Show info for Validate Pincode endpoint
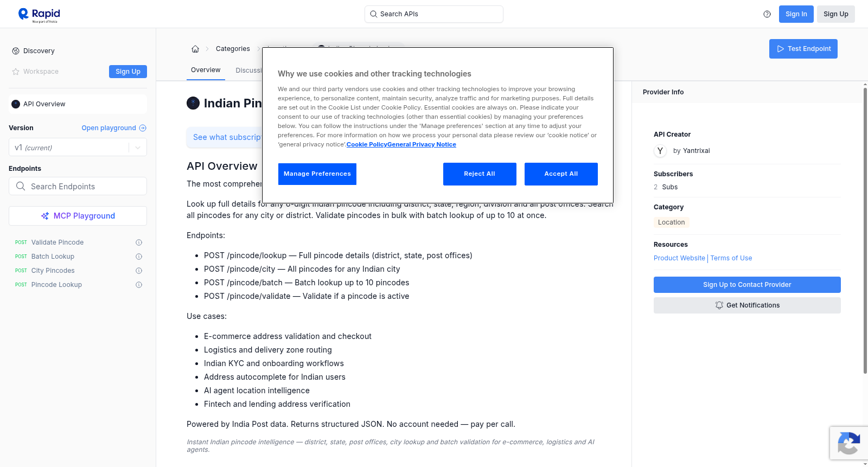The width and height of the screenshot is (868, 467). (139, 242)
